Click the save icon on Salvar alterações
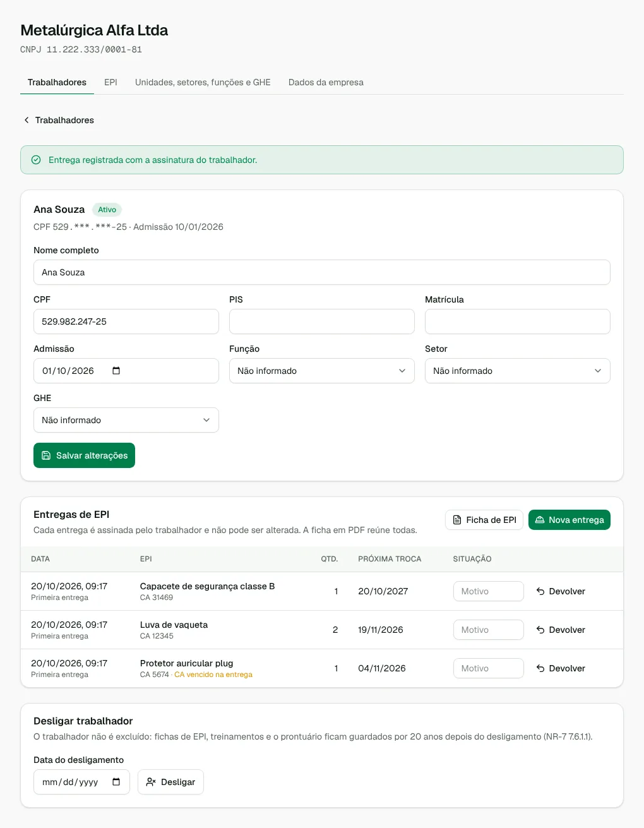The image size is (644, 828). [46, 455]
